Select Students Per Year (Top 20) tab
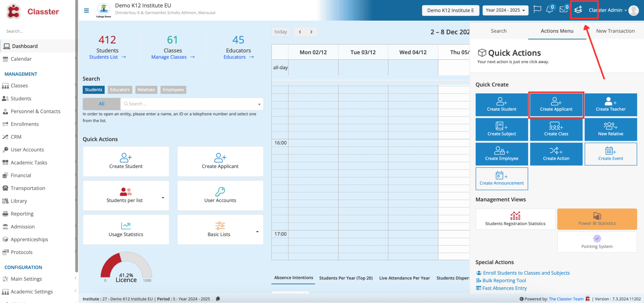644x303 pixels. [346, 278]
